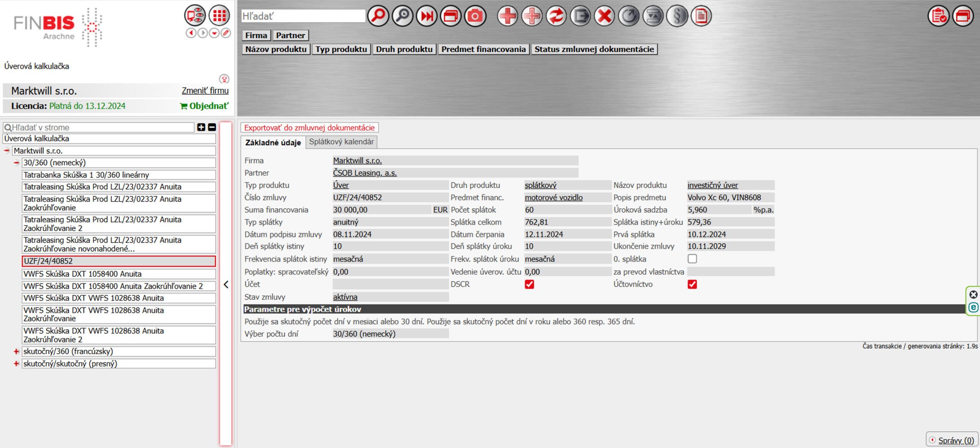Click Exportovať do zmluvnej dokumentácie
The image size is (980, 448).
[x=309, y=128]
